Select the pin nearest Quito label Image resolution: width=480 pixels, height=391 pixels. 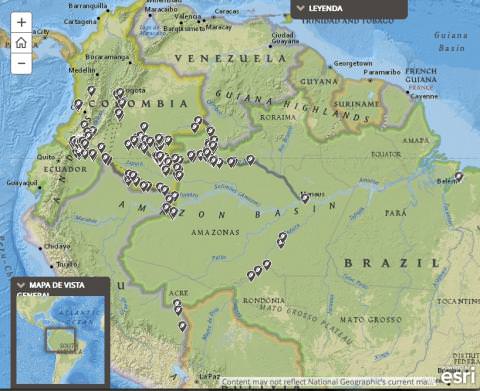point(77,153)
